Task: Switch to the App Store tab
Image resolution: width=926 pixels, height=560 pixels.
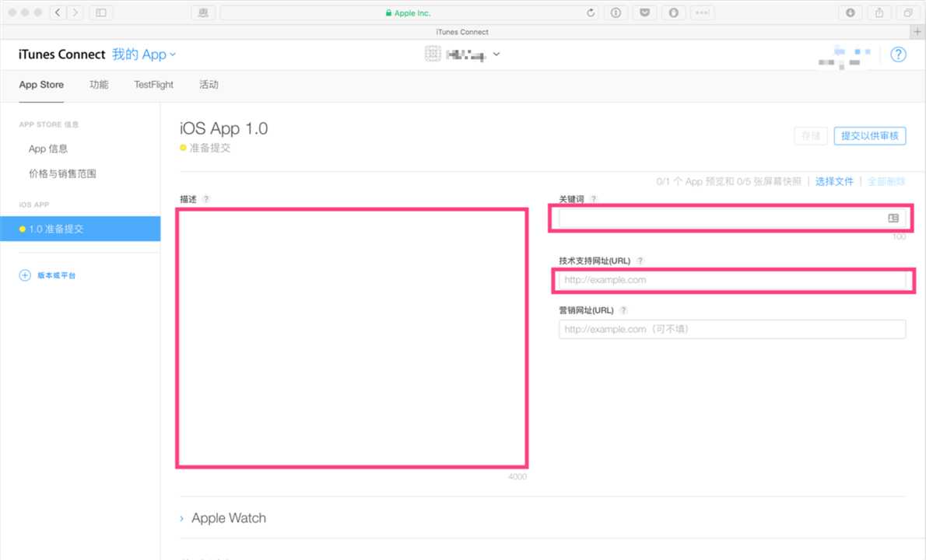Action: tap(40, 84)
